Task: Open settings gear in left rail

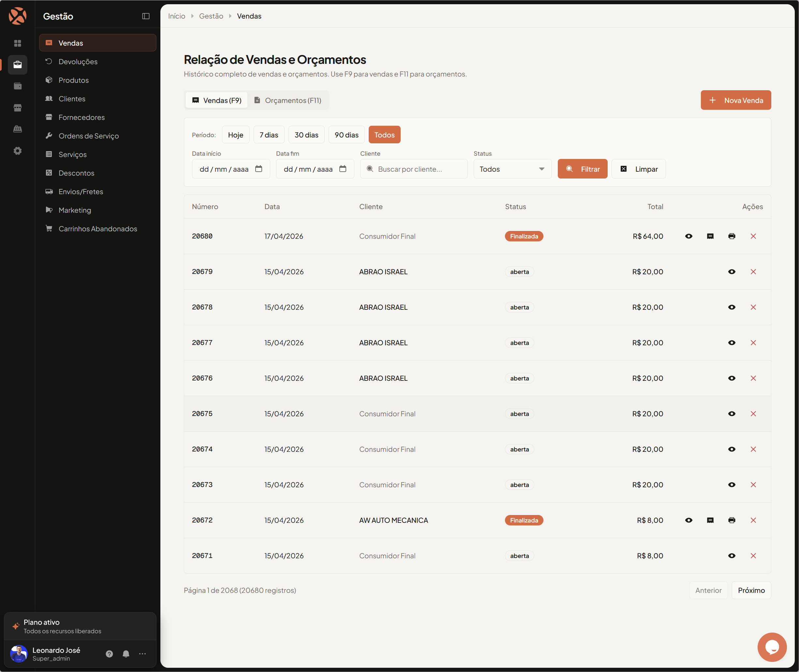Action: (18, 151)
